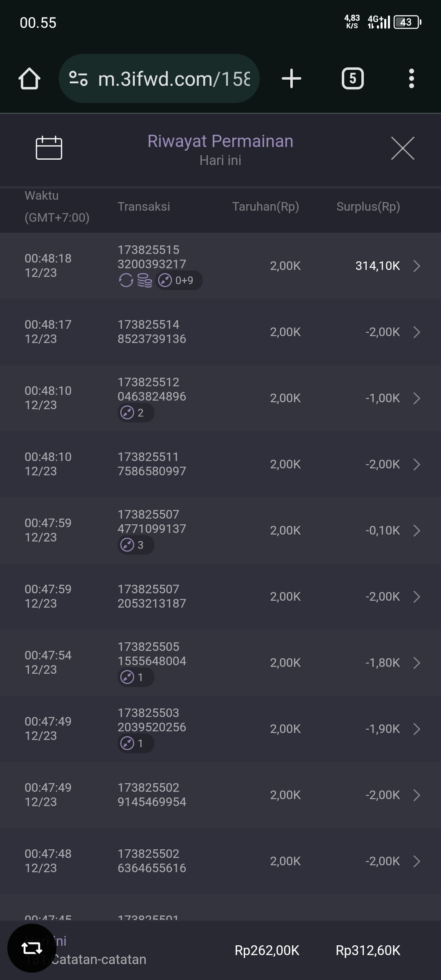Open the calendar date picker icon
The height and width of the screenshot is (980, 441).
point(49,148)
